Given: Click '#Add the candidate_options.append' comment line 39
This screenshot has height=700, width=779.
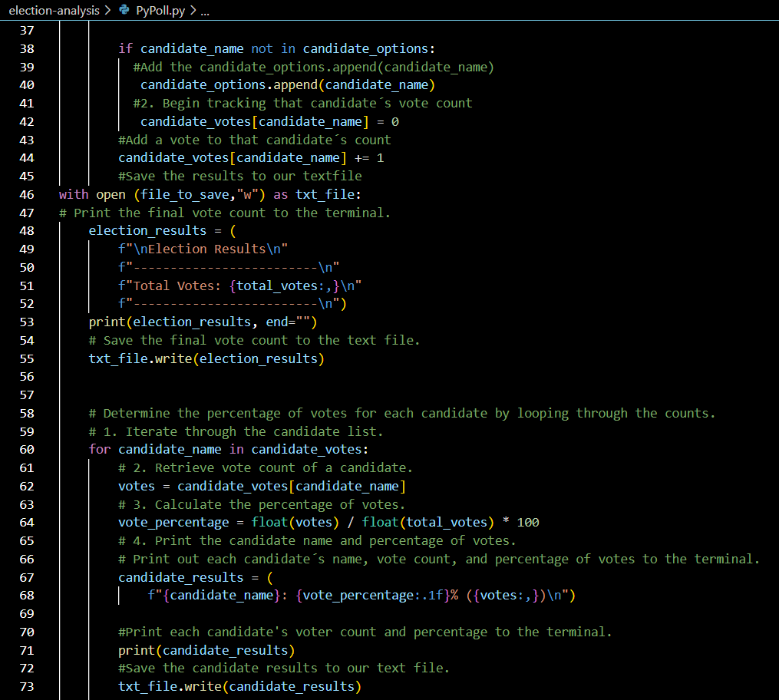Looking at the screenshot, I should 313,67.
